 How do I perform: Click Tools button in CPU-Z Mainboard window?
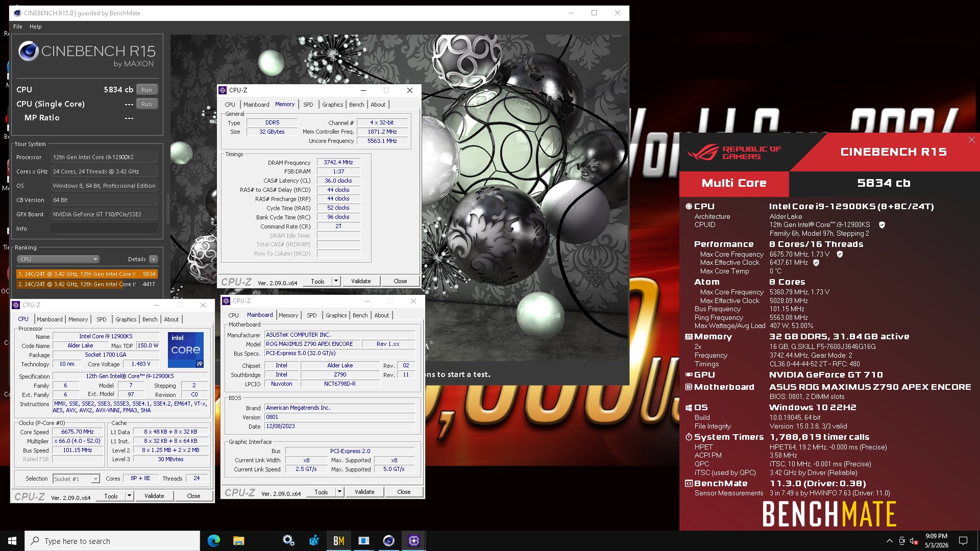tap(321, 492)
